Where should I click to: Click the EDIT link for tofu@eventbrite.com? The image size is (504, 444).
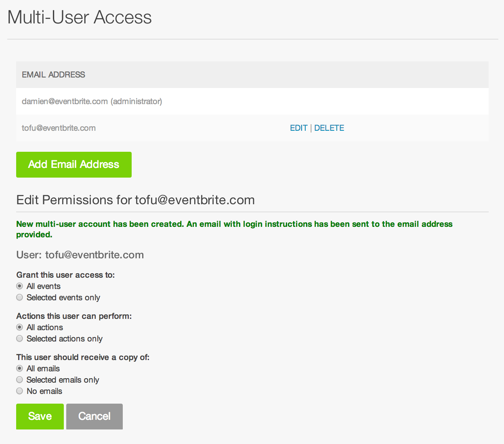coord(299,128)
